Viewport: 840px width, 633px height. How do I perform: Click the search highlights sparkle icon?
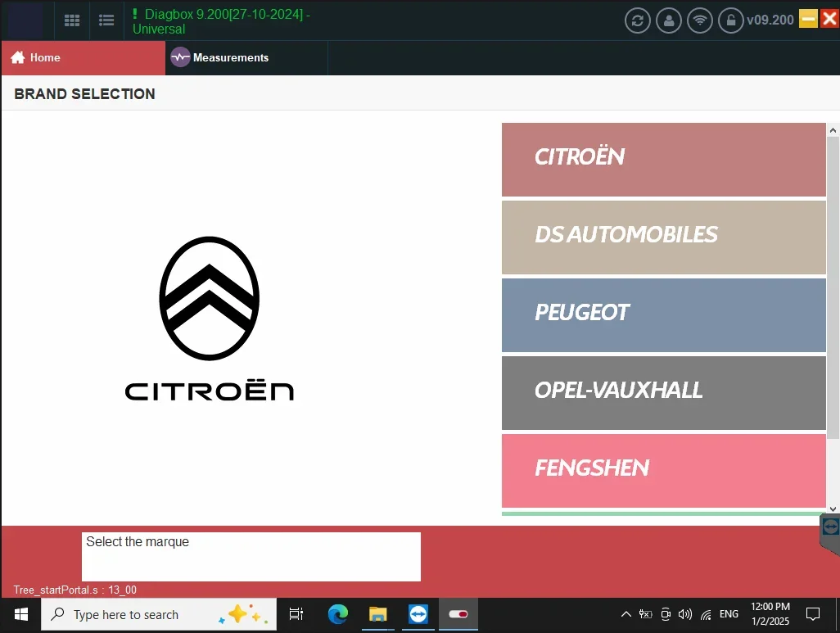point(242,614)
